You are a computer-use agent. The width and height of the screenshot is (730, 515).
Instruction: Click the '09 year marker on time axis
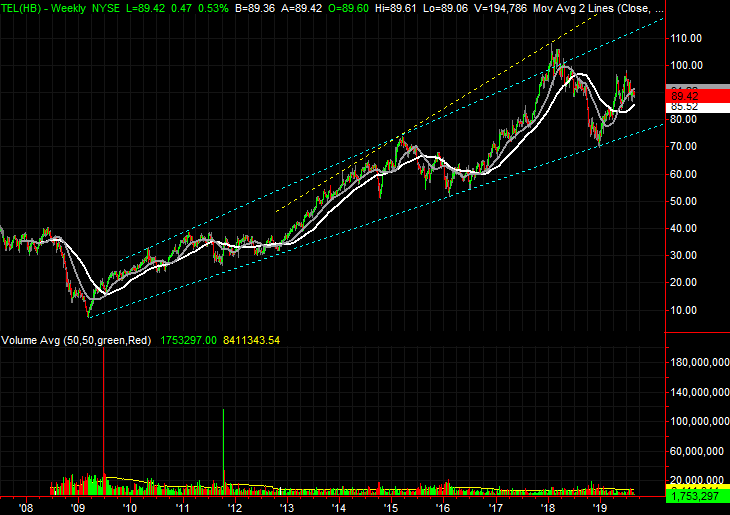(x=78, y=508)
